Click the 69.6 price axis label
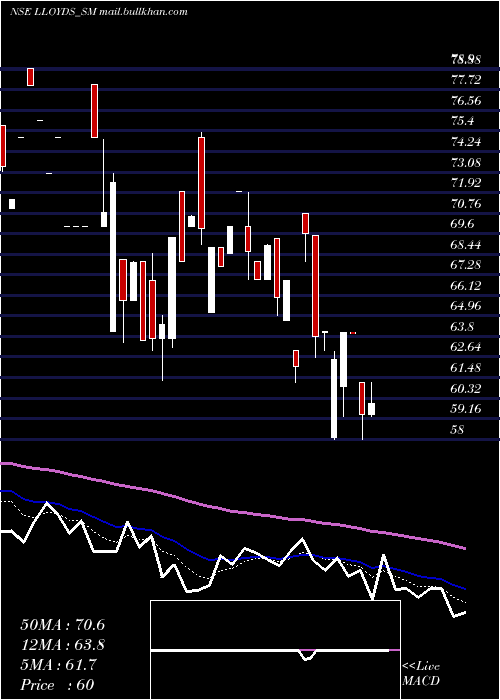Viewport: 500px width, 700px height. pos(462,224)
